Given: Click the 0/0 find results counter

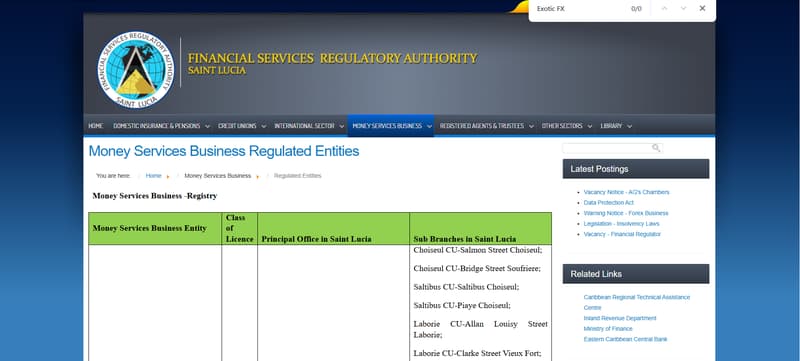Looking at the screenshot, I should click(636, 9).
